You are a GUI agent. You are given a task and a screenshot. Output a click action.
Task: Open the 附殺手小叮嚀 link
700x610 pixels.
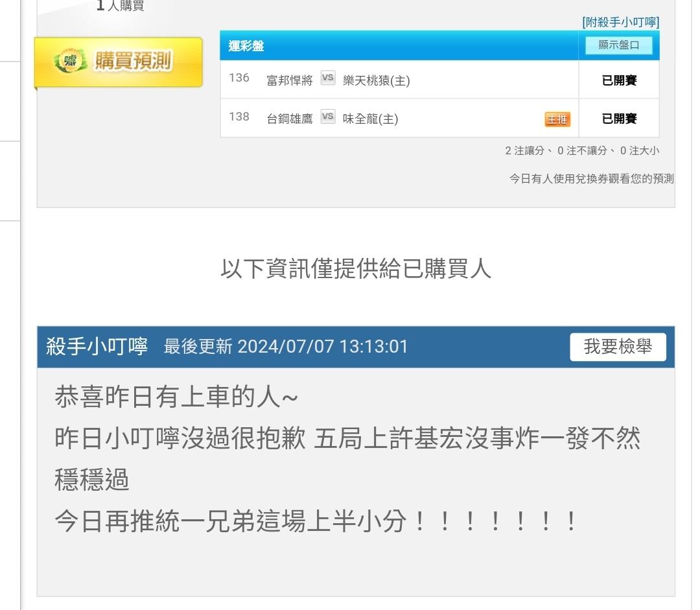(620, 22)
